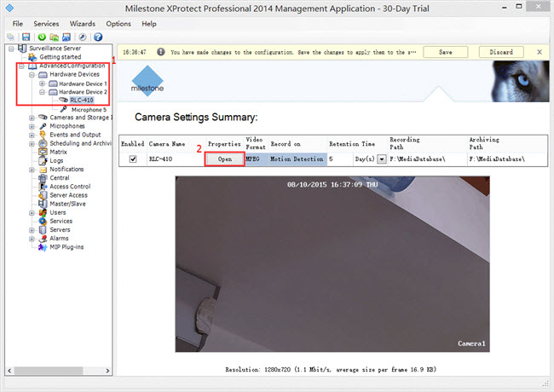Click the Retention Time value field
Image resolution: width=554 pixels, height=392 pixels.
point(340,159)
